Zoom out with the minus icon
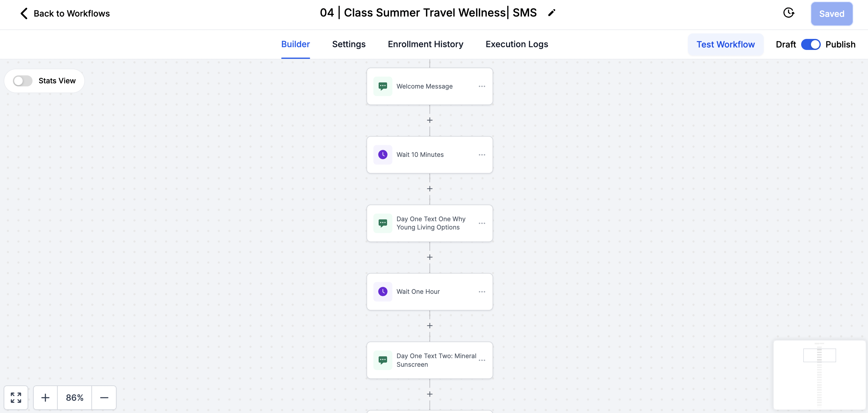Viewport: 868px width, 413px height. [x=104, y=397]
